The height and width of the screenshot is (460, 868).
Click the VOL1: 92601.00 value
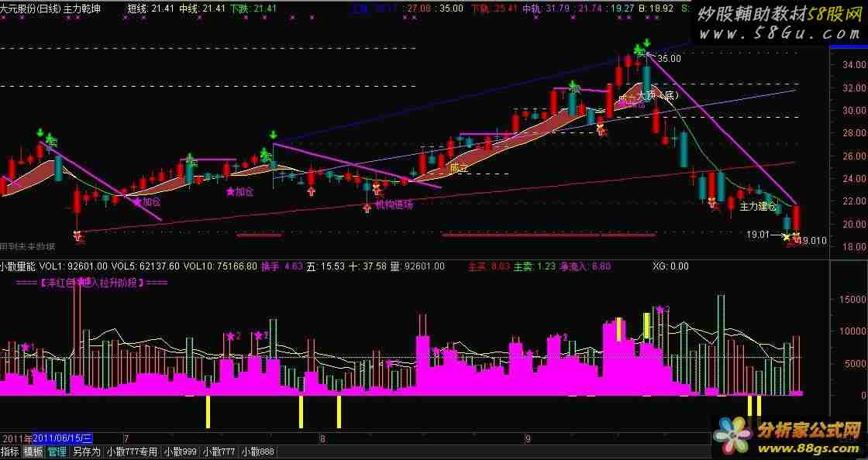74,266
